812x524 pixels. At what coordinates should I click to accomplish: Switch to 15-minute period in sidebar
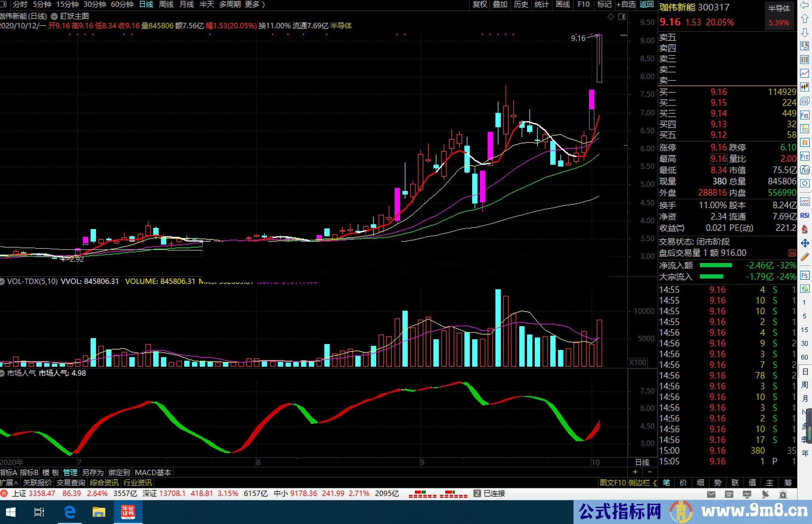tap(804, 330)
